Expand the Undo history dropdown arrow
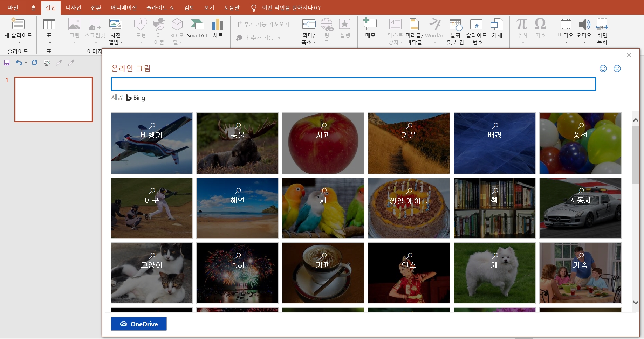 pos(26,63)
